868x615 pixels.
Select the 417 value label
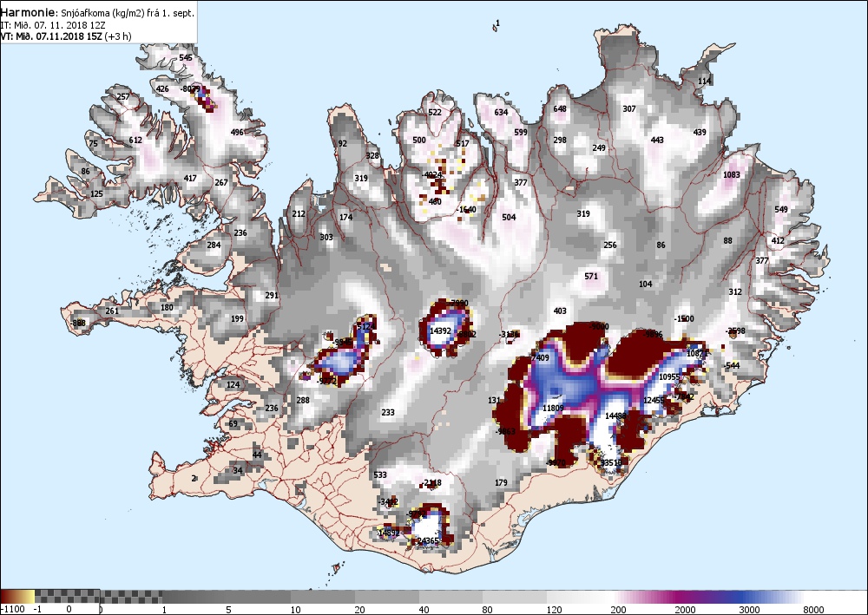coord(190,178)
